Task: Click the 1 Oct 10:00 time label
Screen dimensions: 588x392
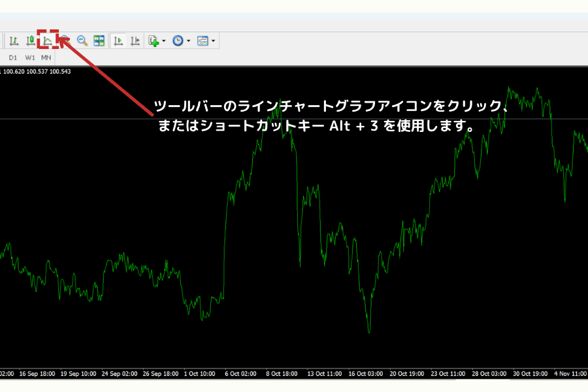Action: 199,374
